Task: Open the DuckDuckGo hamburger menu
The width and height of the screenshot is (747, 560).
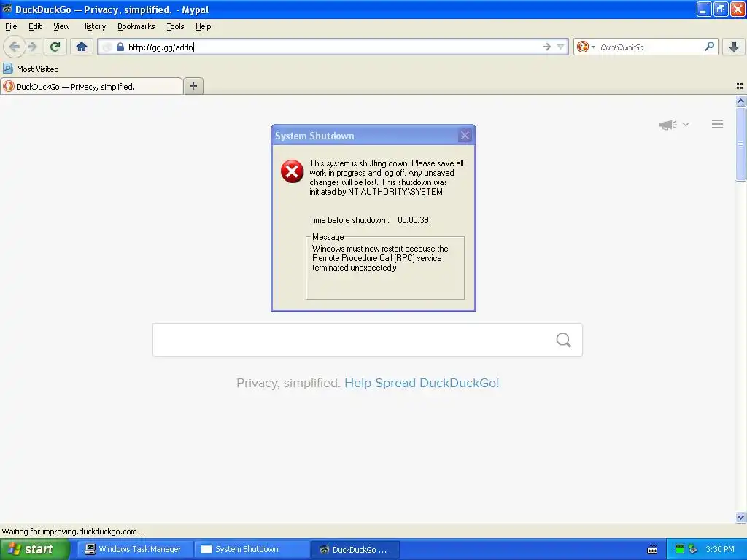Action: [x=718, y=124]
